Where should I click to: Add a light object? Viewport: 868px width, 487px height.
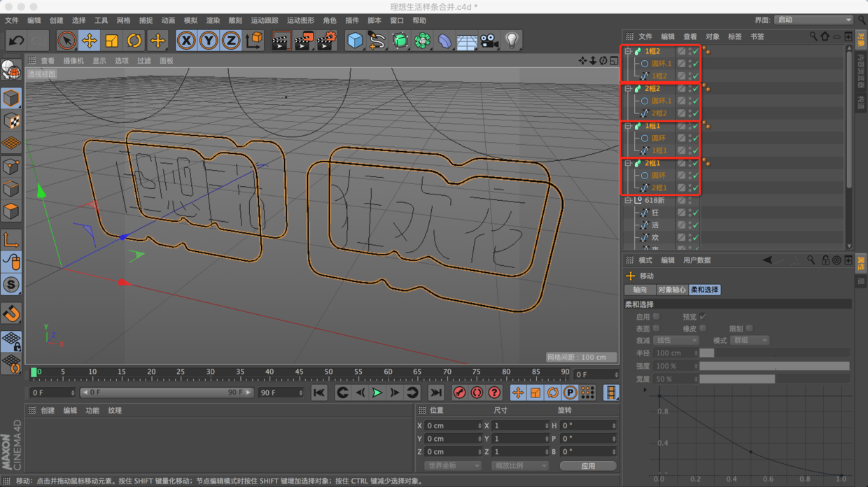512,41
